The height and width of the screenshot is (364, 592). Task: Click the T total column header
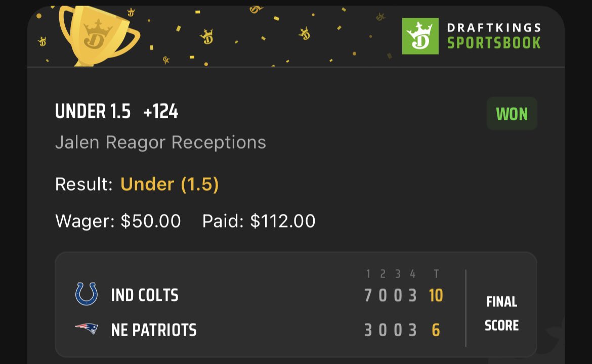[436, 274]
